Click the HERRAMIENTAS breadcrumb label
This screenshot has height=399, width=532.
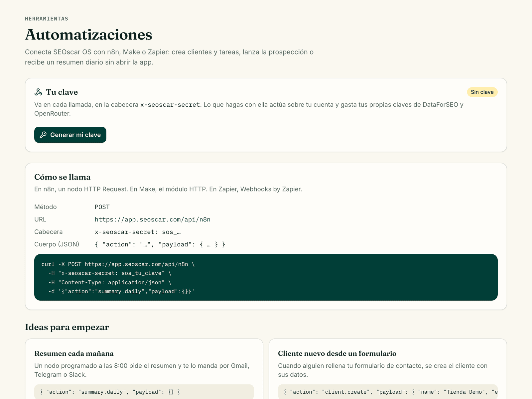click(47, 19)
